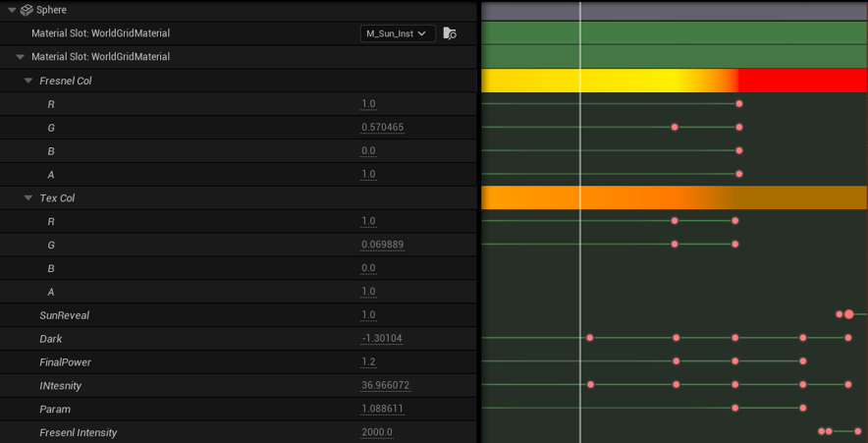Collapse the Sphere track
Viewport: 868px width, 443px height.
coord(12,10)
